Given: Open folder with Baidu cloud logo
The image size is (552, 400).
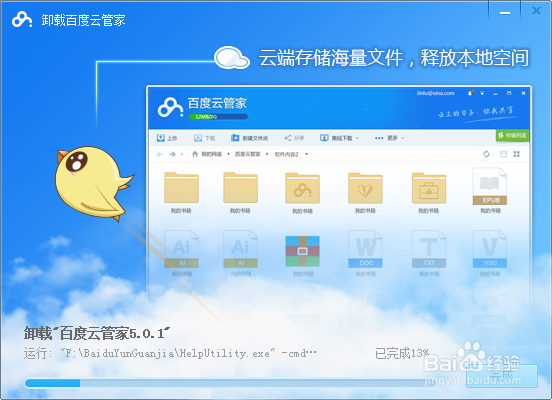Looking at the screenshot, I should (302, 188).
